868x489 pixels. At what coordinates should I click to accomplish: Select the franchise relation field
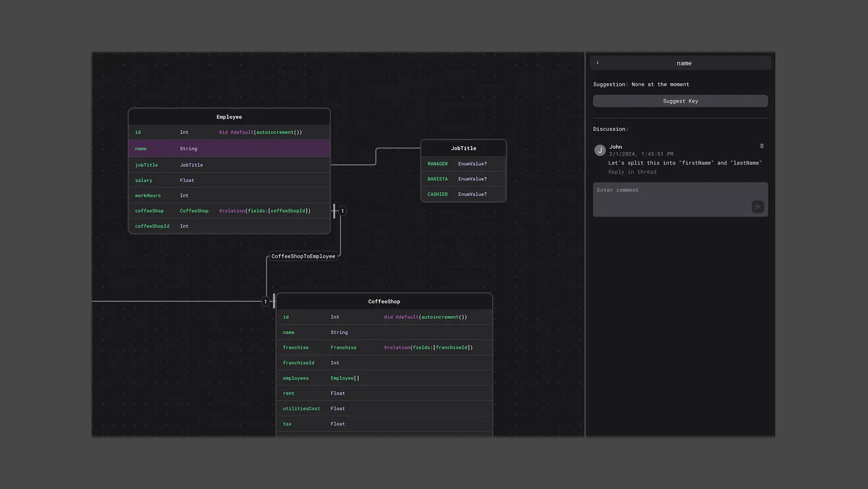pos(384,348)
